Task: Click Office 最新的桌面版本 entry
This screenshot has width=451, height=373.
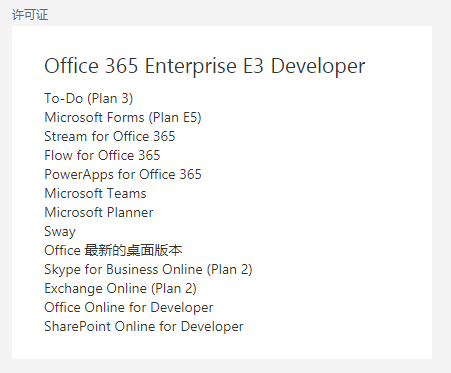Action: 113,250
